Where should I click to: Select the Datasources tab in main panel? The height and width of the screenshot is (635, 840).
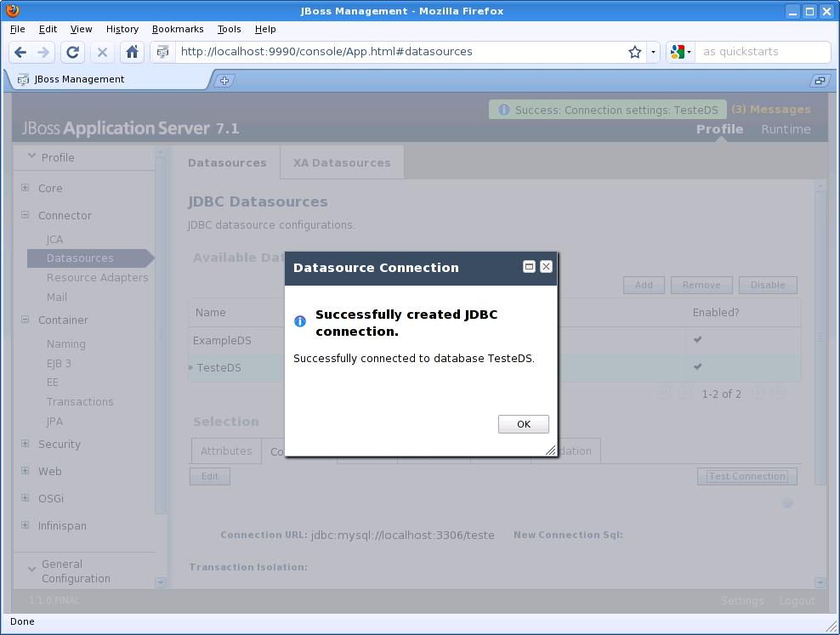coord(227,162)
